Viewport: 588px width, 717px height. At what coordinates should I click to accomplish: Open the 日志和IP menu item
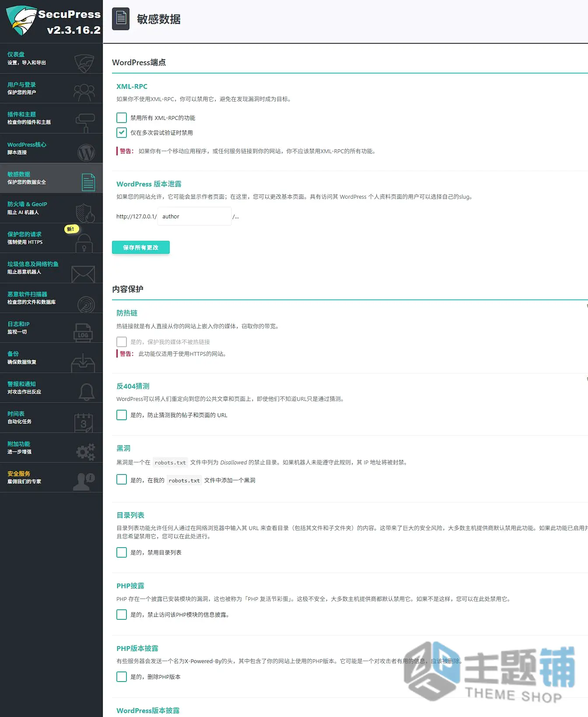(51, 328)
